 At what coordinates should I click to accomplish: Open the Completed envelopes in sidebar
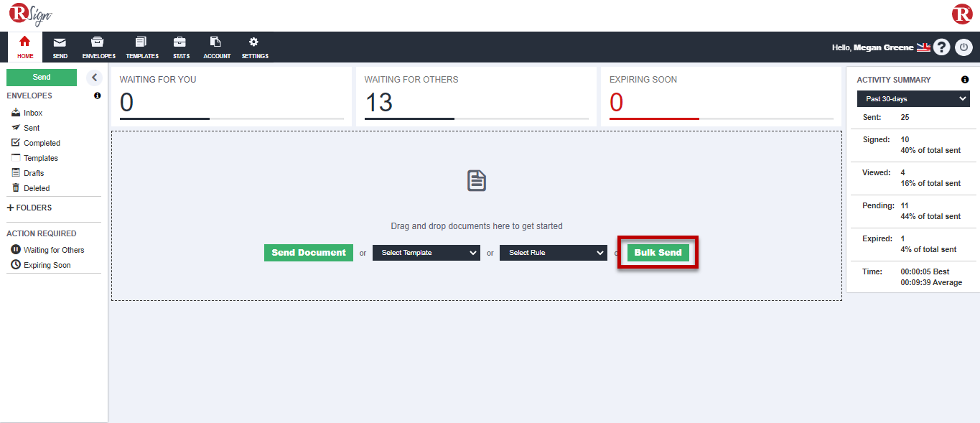coord(42,143)
